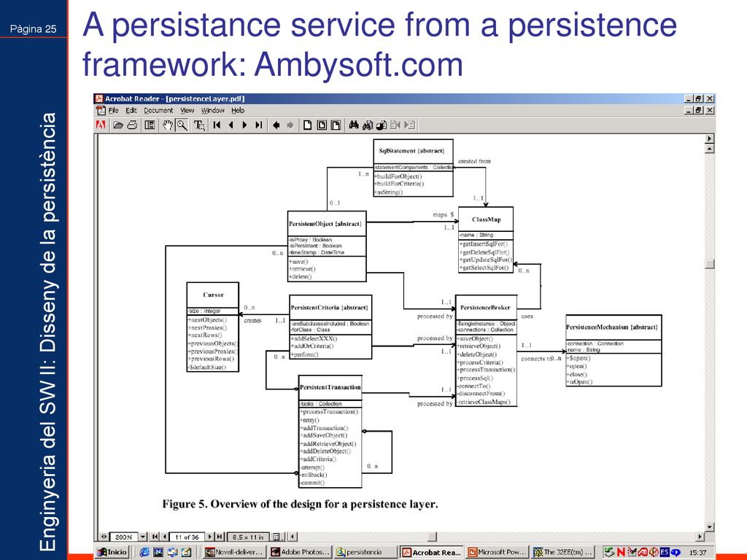The width and height of the screenshot is (747, 560).
Task: Click the 15:37 clock in system tray
Action: (697, 553)
